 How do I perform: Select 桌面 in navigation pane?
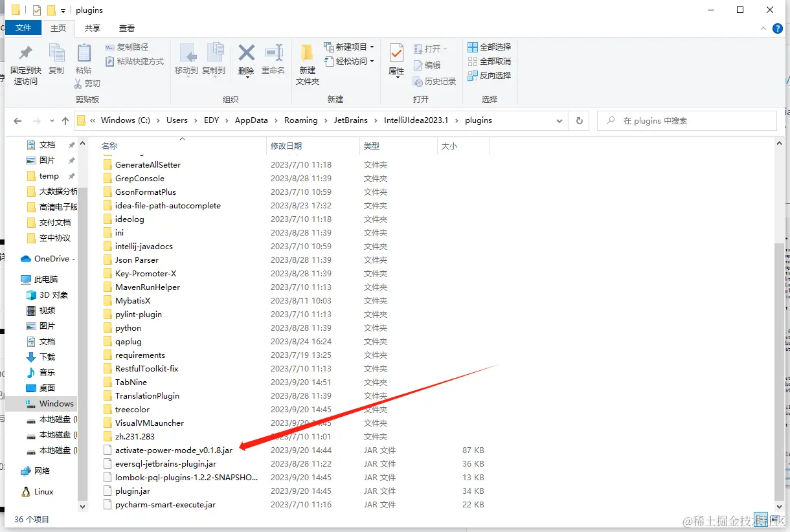41,388
